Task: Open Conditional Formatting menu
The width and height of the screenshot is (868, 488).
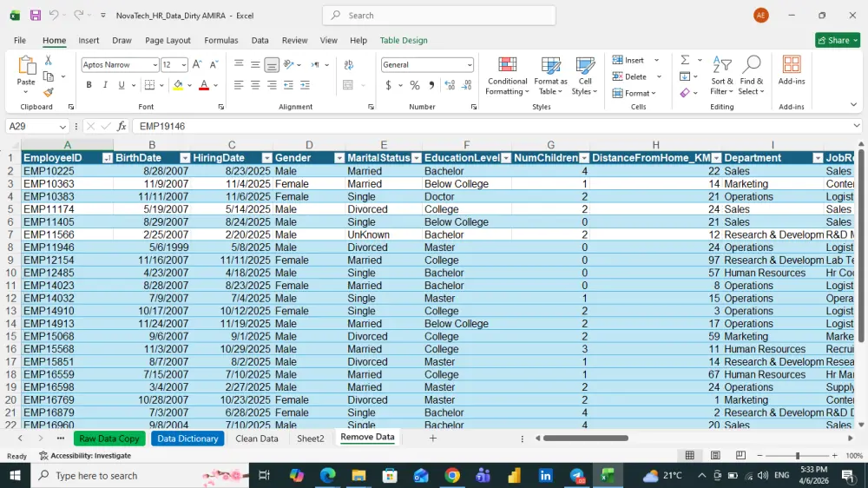Action: point(507,76)
